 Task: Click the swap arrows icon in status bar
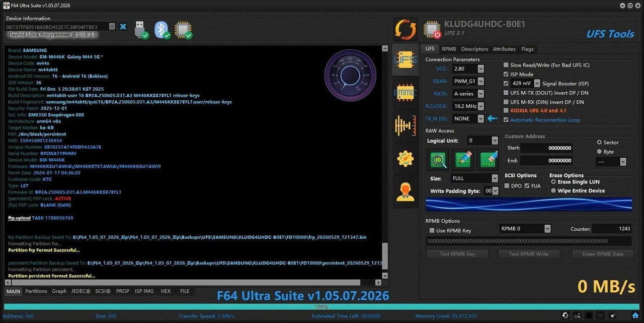pos(566,315)
